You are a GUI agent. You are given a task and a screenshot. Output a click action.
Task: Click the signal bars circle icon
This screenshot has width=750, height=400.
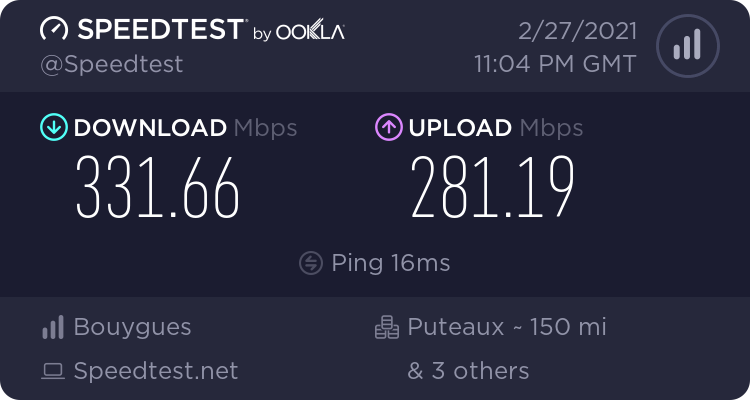tap(686, 46)
